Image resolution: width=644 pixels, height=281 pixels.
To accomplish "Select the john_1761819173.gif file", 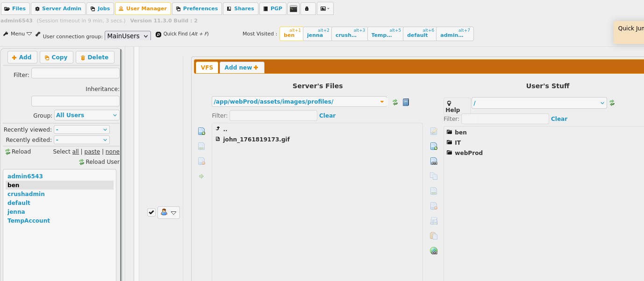I will tap(256, 139).
